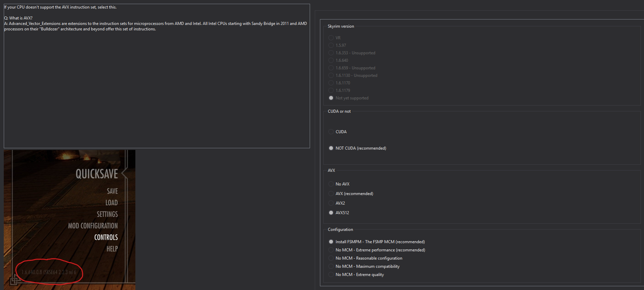Click the 'Q: What is AVX?' line
The width and height of the screenshot is (644, 290).
click(x=18, y=18)
